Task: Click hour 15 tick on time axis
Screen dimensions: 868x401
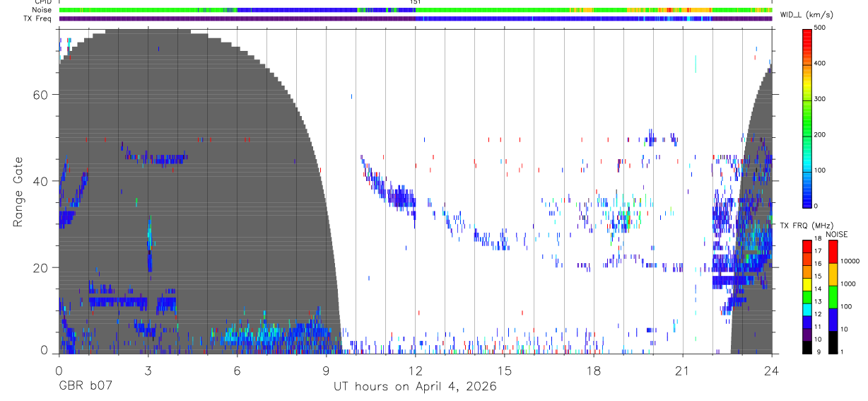Action: 505,370
